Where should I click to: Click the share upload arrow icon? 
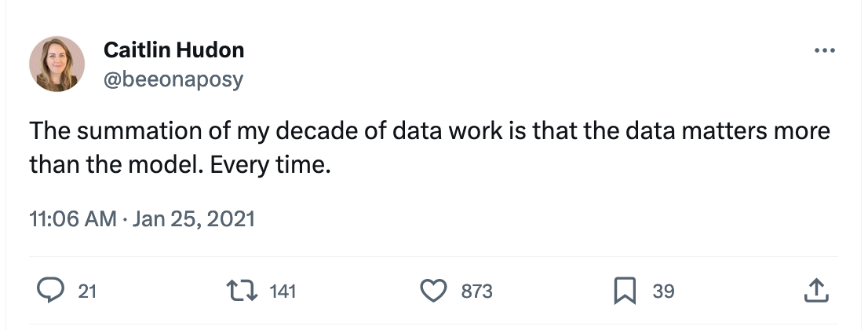[815, 291]
